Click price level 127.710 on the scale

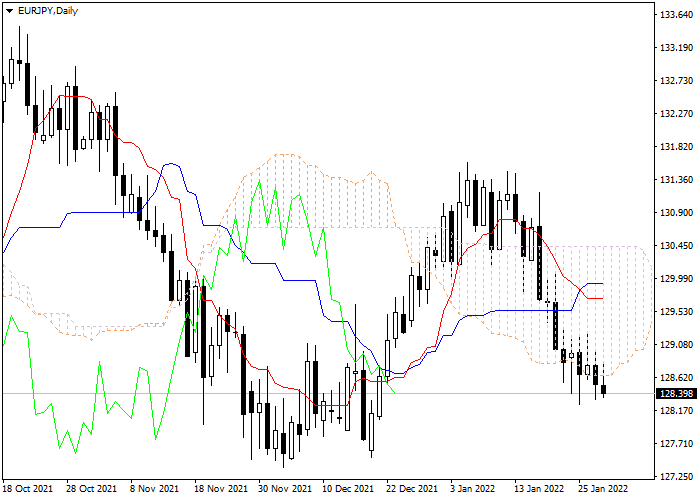(x=677, y=444)
